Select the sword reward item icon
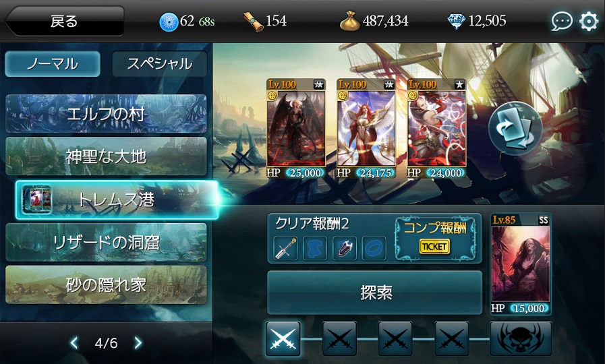This screenshot has height=364, width=605. tap(285, 248)
